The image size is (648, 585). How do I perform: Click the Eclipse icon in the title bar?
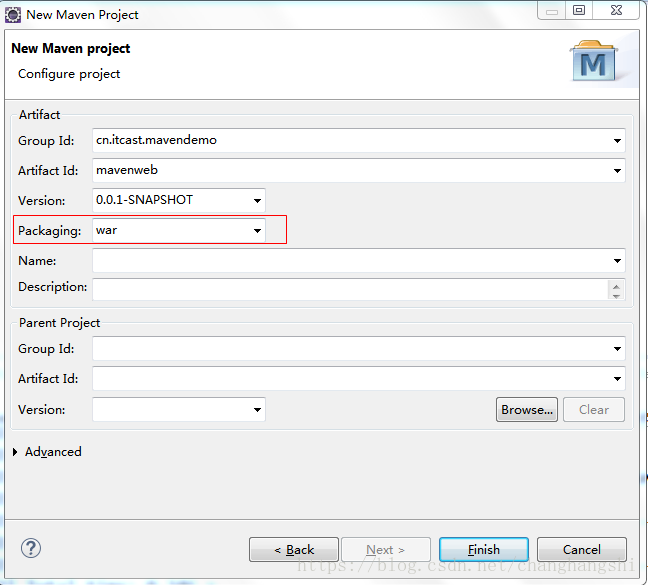pos(12,15)
